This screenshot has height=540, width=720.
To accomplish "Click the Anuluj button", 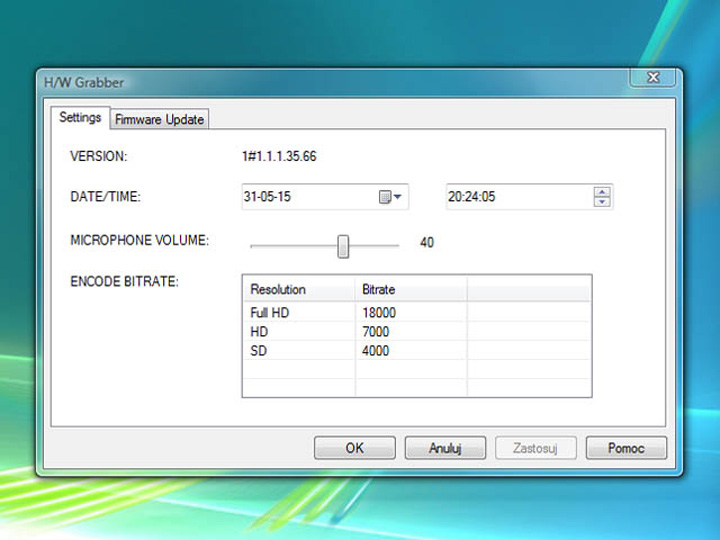I will 445,448.
